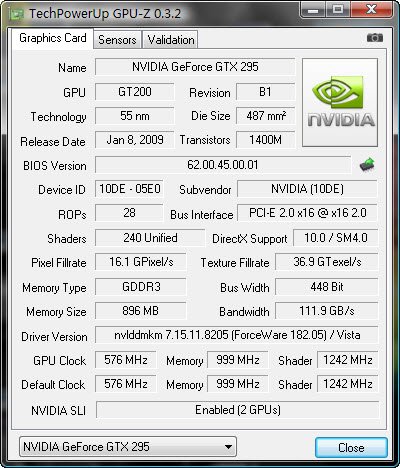
Task: Click the Name field showing GeForce GTX 295
Action: click(x=195, y=67)
